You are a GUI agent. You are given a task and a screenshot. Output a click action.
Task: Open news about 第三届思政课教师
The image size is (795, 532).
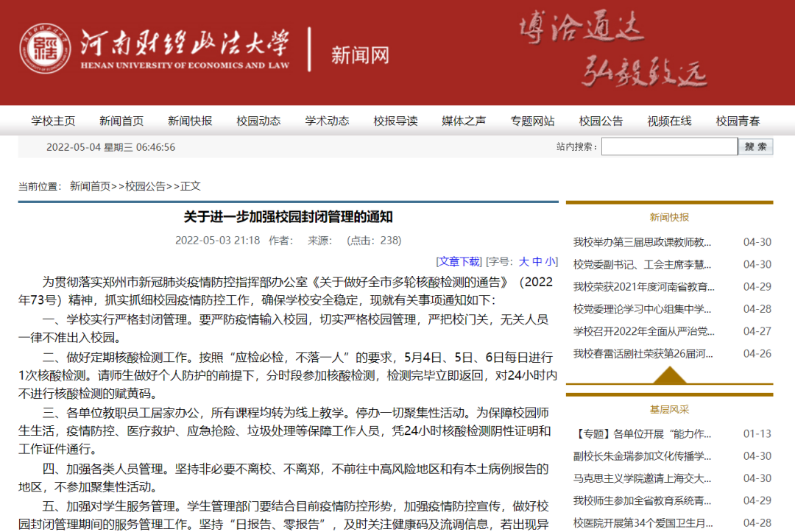click(642, 242)
